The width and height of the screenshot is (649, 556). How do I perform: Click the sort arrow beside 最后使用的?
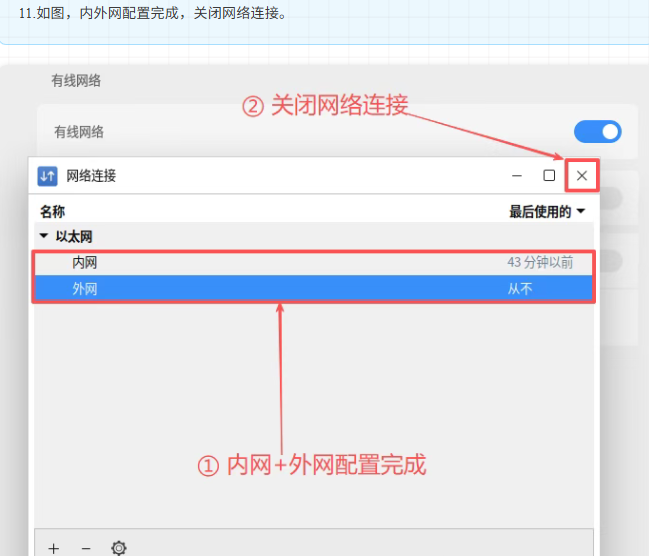pyautogui.click(x=581, y=212)
